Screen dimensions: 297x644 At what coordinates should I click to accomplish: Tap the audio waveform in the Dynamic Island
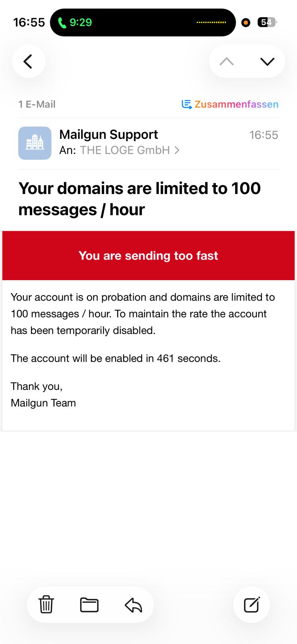(x=211, y=23)
